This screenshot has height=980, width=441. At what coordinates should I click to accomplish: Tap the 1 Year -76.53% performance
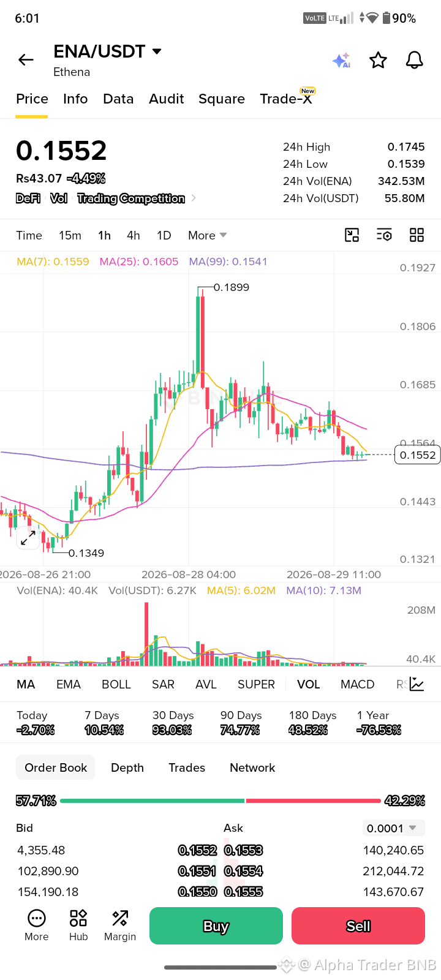(x=379, y=723)
